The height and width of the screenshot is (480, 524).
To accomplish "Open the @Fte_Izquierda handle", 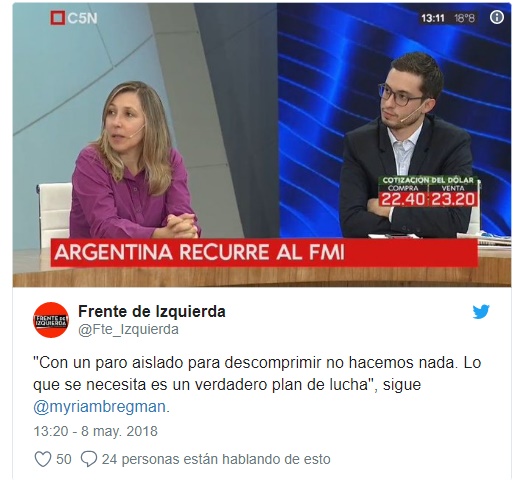I will click(x=128, y=330).
